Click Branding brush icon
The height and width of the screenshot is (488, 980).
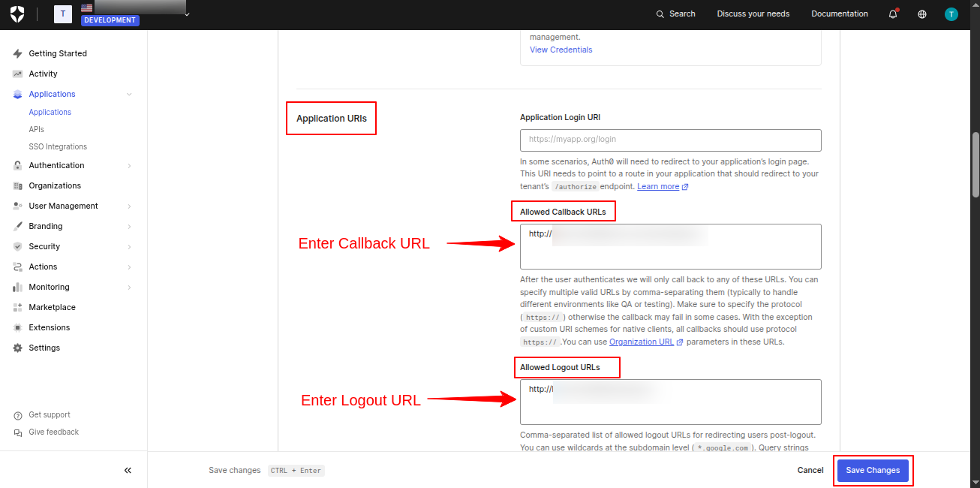coord(18,226)
